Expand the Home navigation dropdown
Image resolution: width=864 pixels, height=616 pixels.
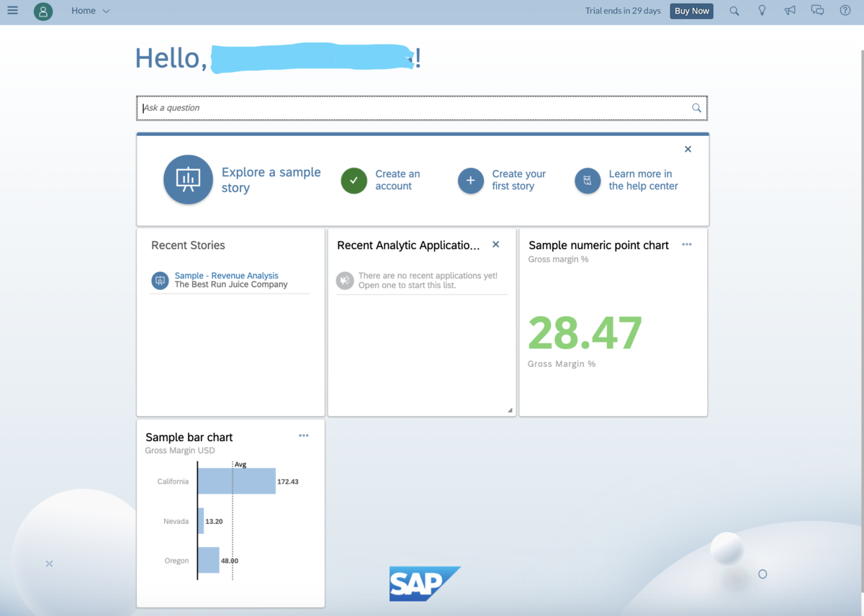[x=91, y=11]
